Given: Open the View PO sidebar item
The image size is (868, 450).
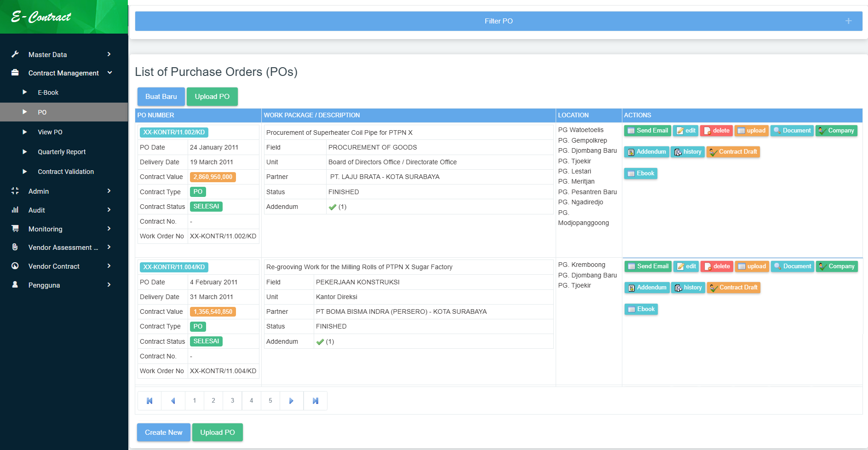Looking at the screenshot, I should point(50,132).
